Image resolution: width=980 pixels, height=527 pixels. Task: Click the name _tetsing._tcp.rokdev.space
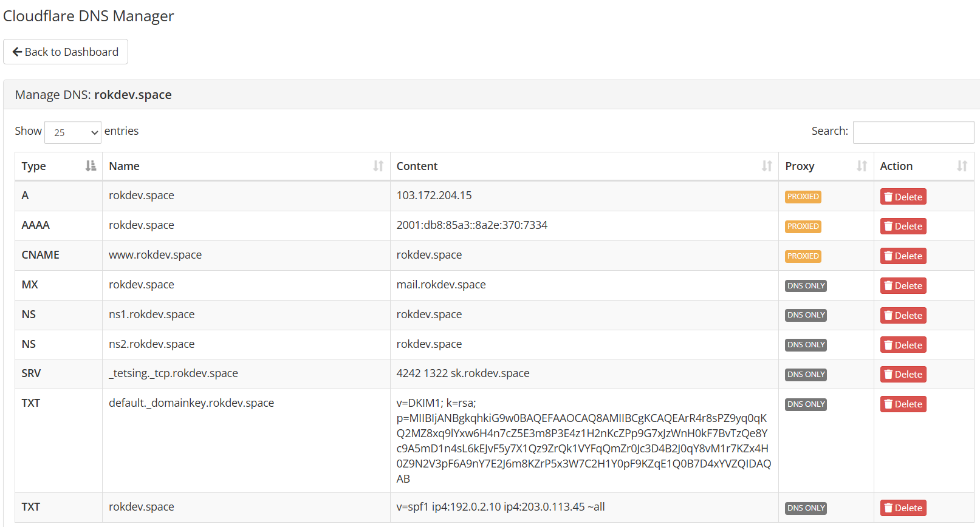173,373
